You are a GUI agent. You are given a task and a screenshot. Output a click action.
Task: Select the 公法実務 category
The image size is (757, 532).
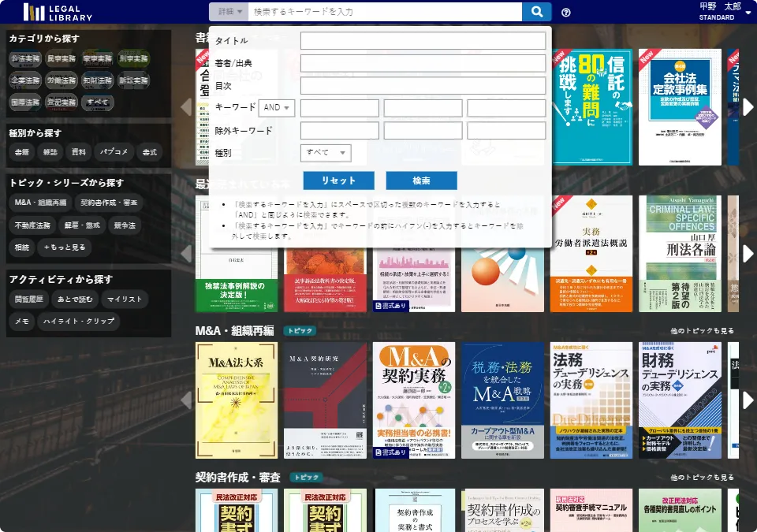tap(25, 59)
